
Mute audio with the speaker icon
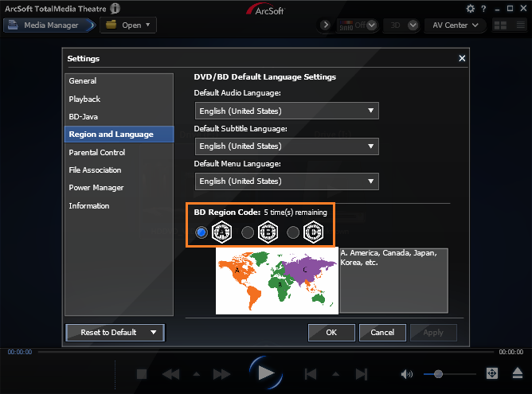[407, 373]
